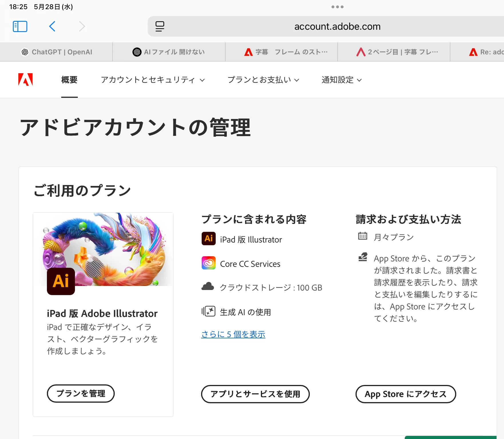Tap the ご利用のプラン heading
Viewport: 504px width, 439px height.
point(82,190)
